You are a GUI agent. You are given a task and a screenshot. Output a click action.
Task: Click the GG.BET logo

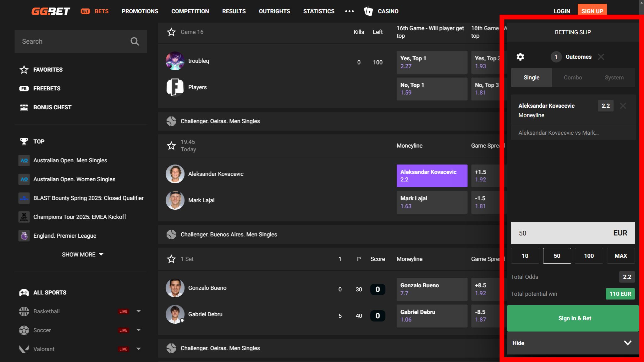51,11
